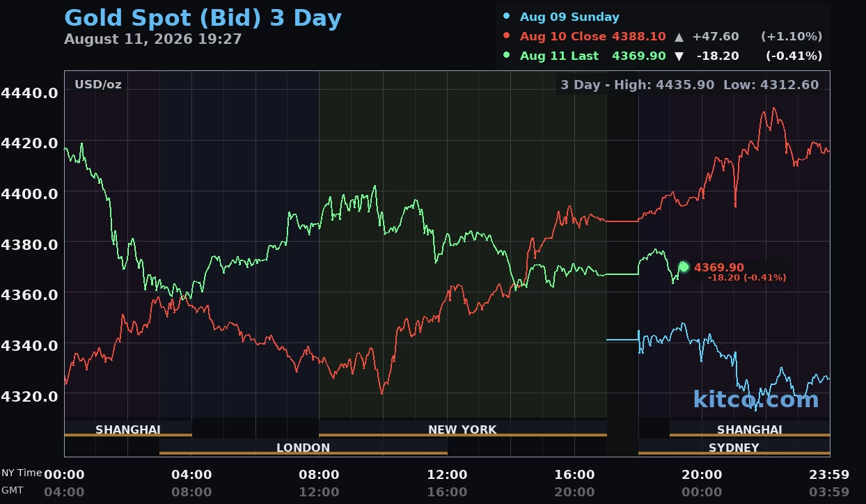This screenshot has width=866, height=504.
Task: Click the 12:00 NY Time axis label
Action: coord(447,475)
